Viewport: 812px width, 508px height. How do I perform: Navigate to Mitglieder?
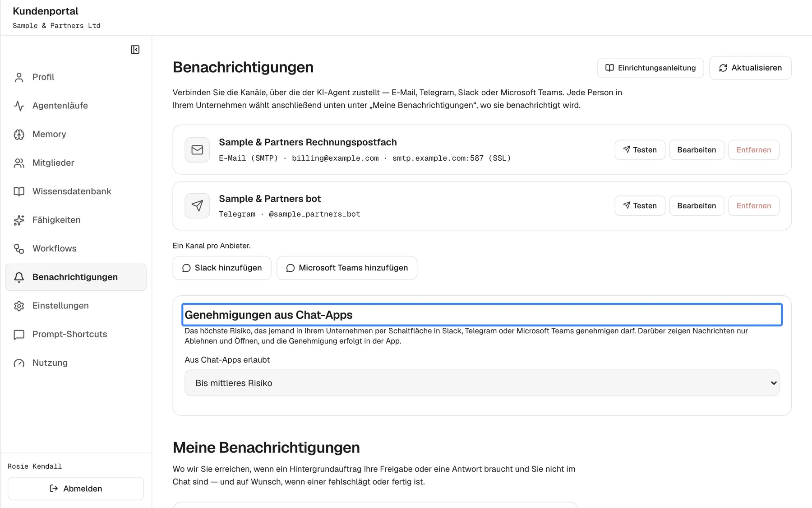pos(76,163)
